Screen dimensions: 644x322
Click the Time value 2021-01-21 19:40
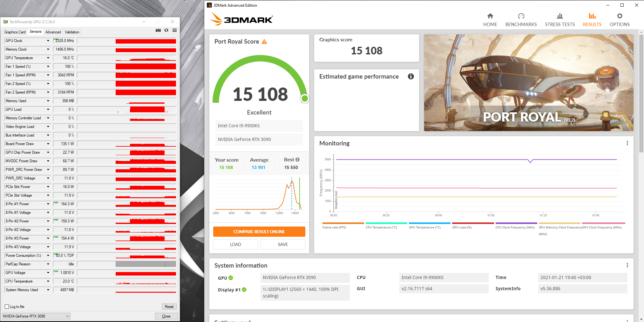tap(583, 278)
